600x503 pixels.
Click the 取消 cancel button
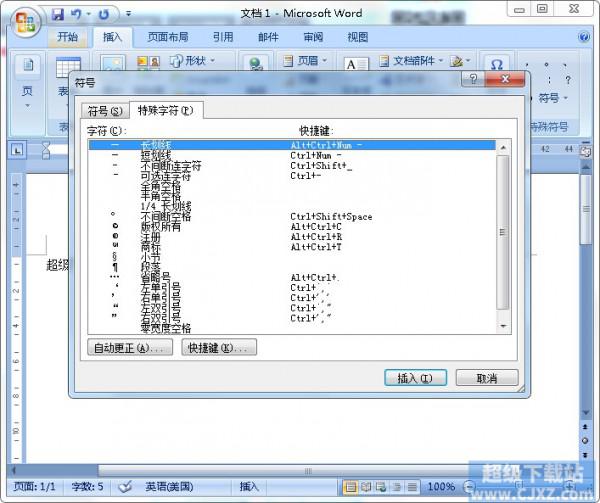tap(487, 378)
